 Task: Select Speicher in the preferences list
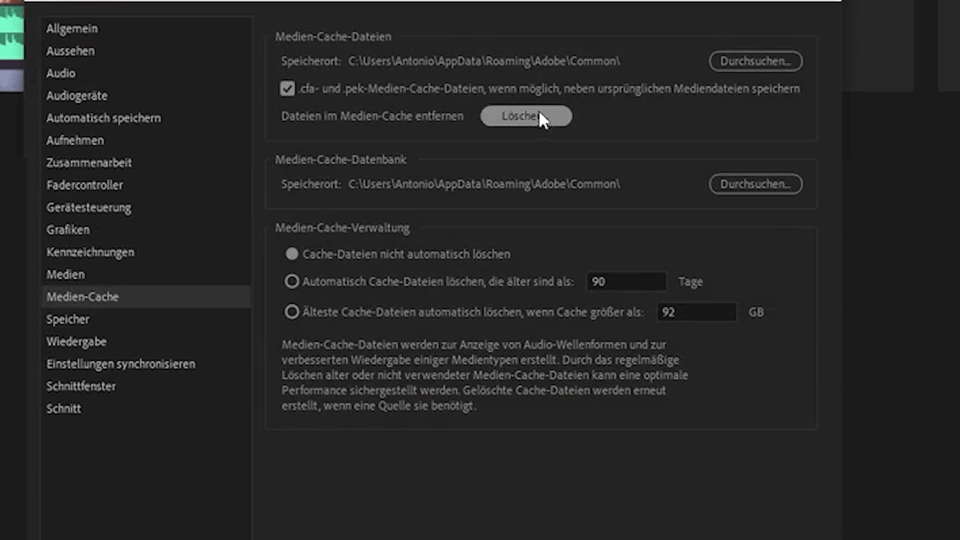point(68,319)
